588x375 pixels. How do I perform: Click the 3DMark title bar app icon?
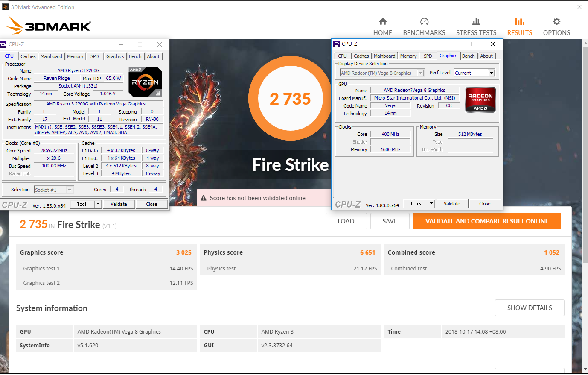click(6, 7)
